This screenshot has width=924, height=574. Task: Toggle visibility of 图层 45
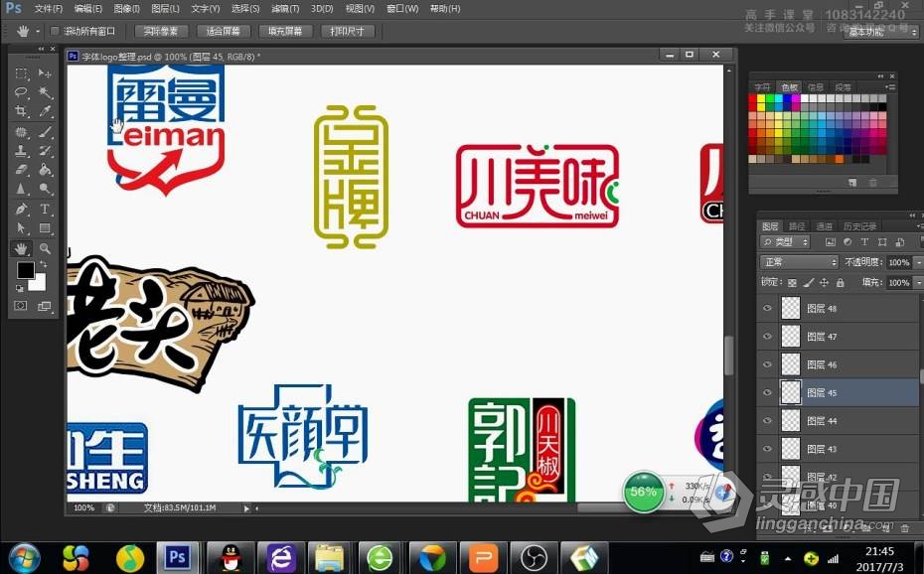pos(767,392)
